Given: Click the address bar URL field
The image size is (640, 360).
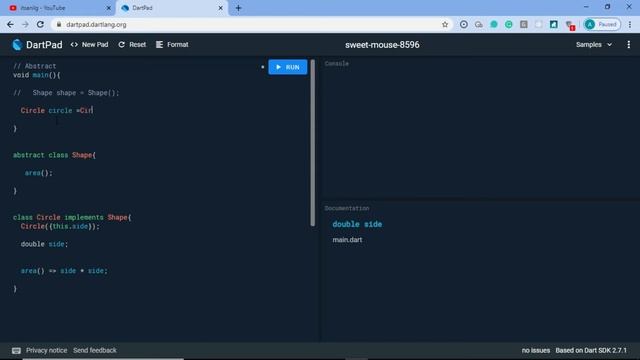Looking at the screenshot, I should coord(251,24).
